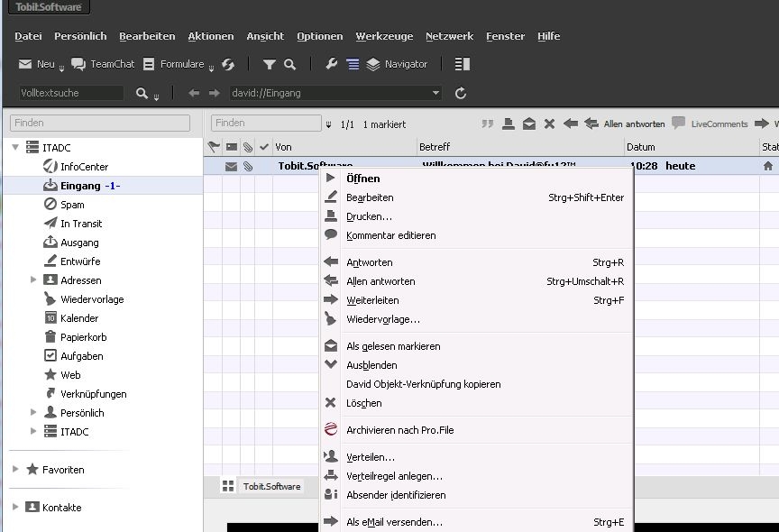The image size is (779, 532).
Task: Open LiveComments
Action: (x=710, y=124)
